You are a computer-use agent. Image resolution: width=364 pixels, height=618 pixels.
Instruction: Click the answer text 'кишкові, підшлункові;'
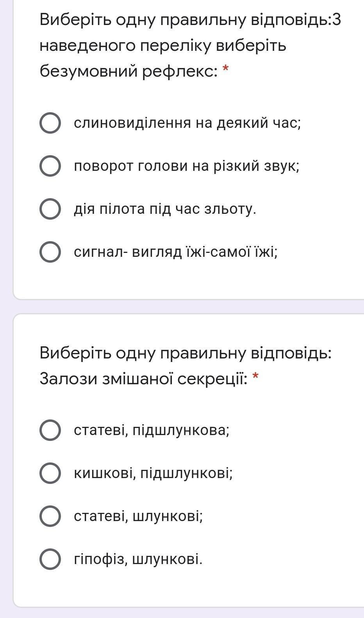(x=153, y=473)
